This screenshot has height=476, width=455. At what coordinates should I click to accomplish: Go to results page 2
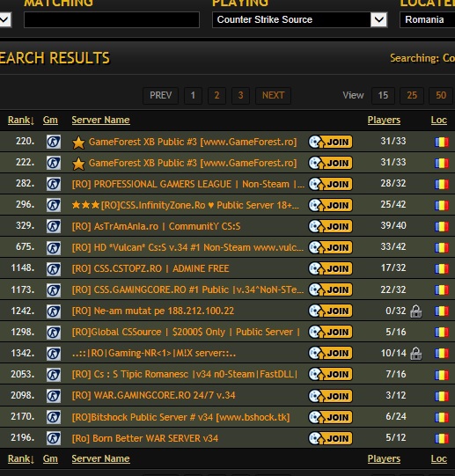click(x=216, y=96)
